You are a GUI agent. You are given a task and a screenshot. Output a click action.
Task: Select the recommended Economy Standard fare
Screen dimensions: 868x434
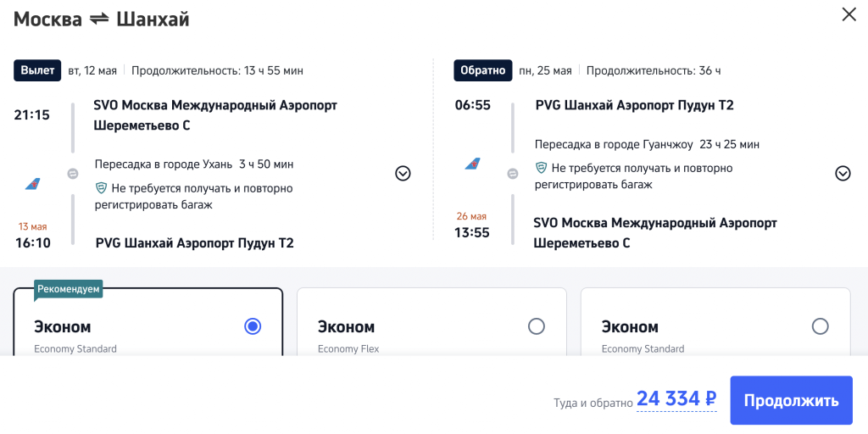point(252,326)
